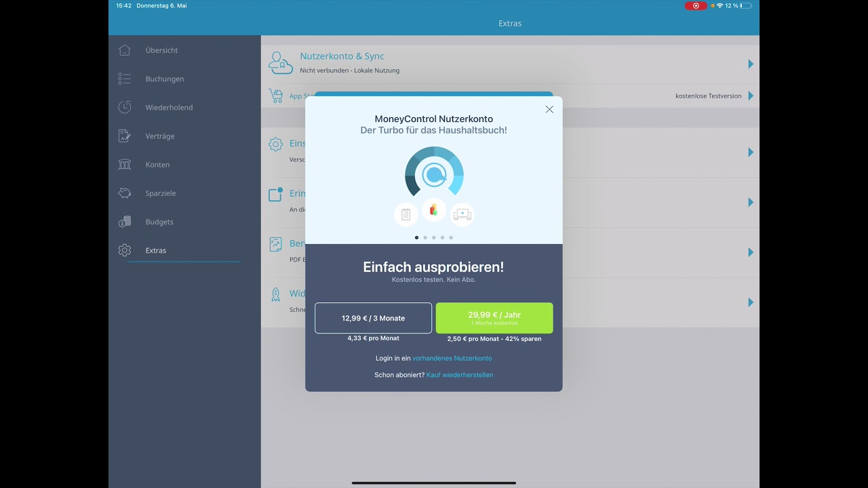Tap the document icon in the popup illustration
Image resolution: width=868 pixels, height=488 pixels.
coord(406,215)
